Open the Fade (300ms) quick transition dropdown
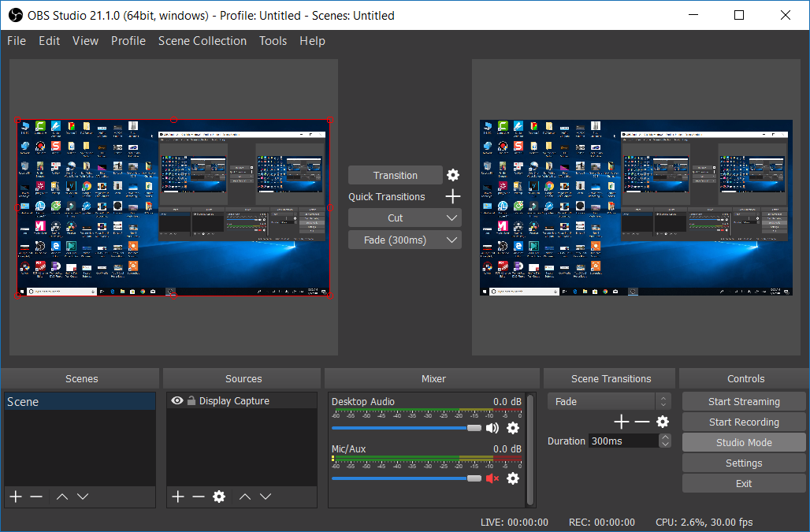Viewport: 810px width, 532px height. click(x=453, y=240)
